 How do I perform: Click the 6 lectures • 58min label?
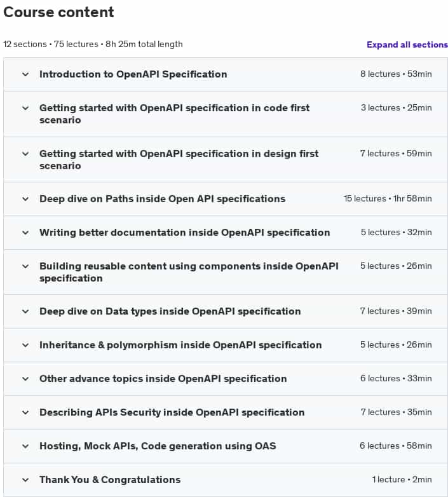pyautogui.click(x=395, y=446)
